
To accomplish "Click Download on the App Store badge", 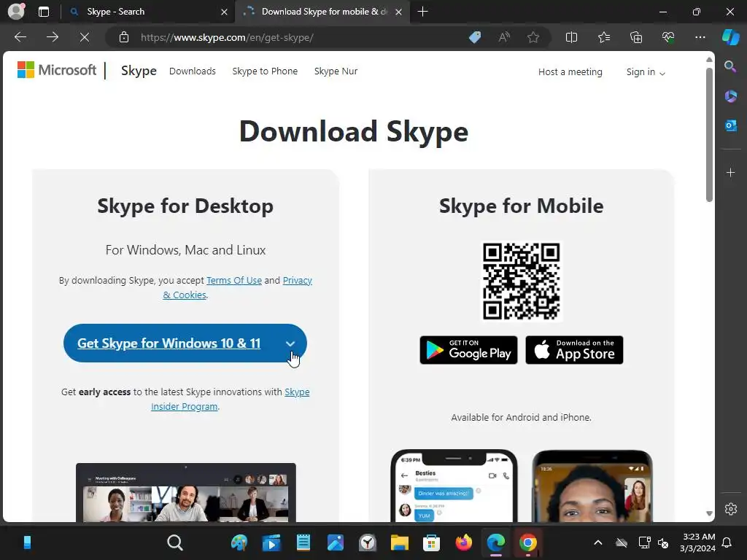I will click(574, 350).
